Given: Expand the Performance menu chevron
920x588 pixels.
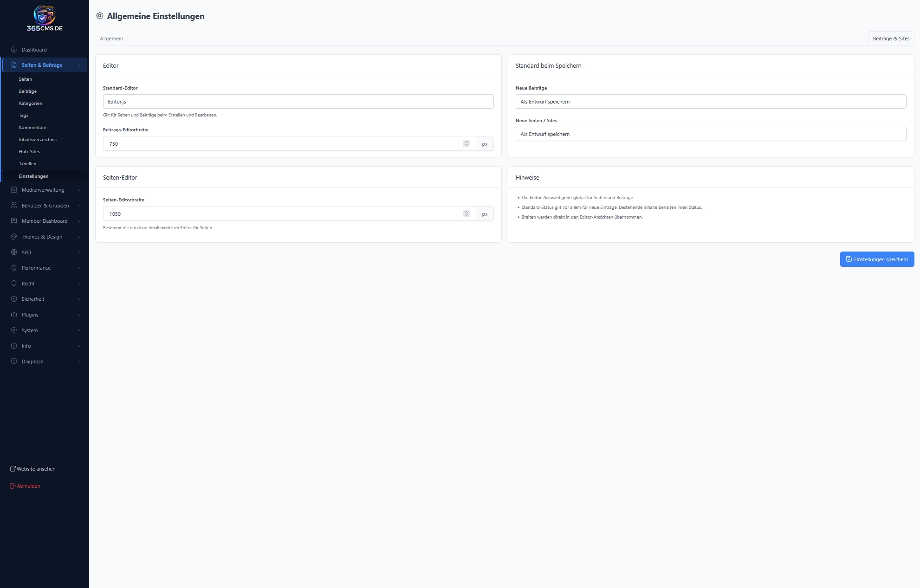Looking at the screenshot, I should point(79,268).
